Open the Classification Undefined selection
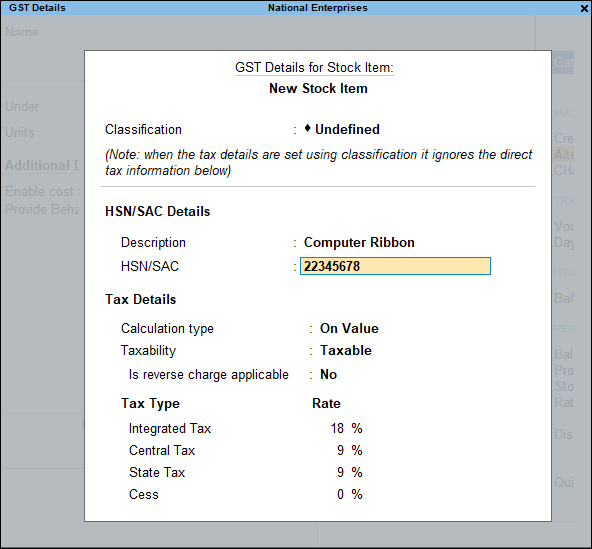Viewport: 592px width, 549px height. (x=347, y=130)
